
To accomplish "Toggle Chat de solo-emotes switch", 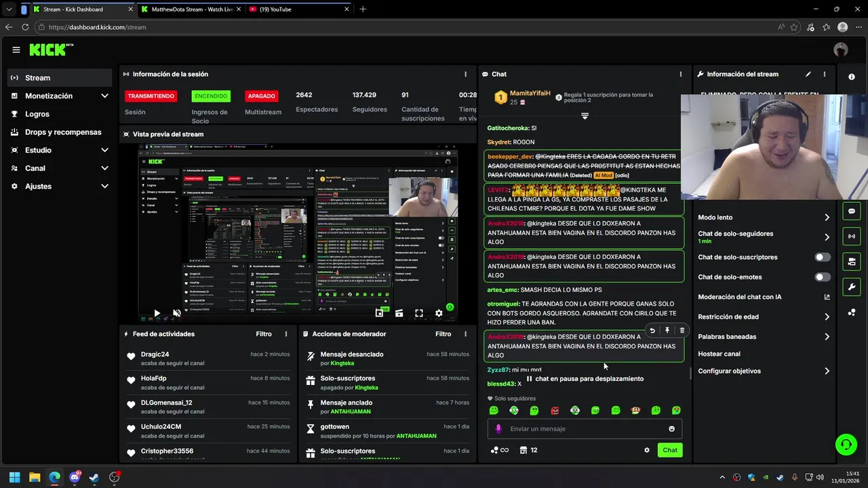I will click(x=823, y=277).
